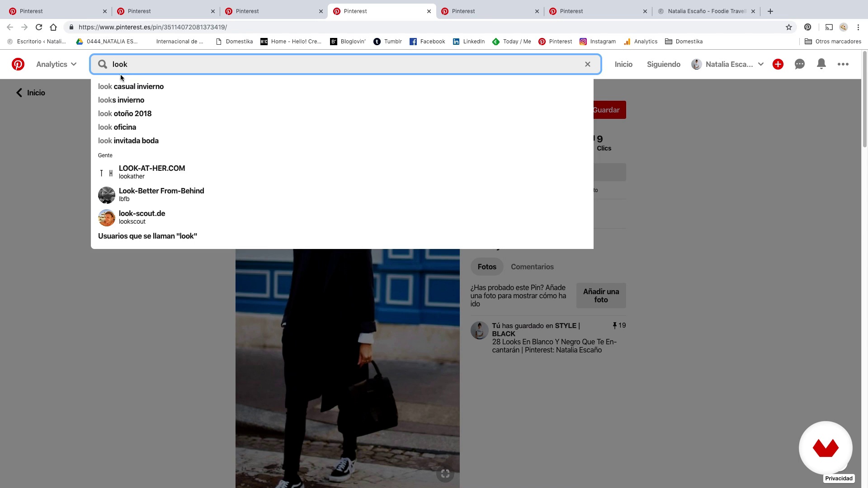This screenshot has height=488, width=868.
Task: Click the look-scout.de avatar thumbnail
Action: [107, 218]
